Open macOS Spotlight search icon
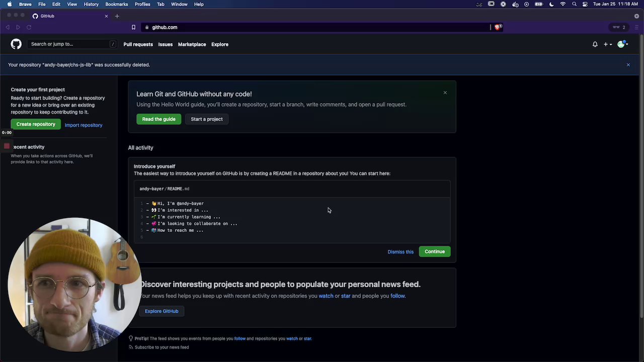The width and height of the screenshot is (644, 362). [574, 4]
